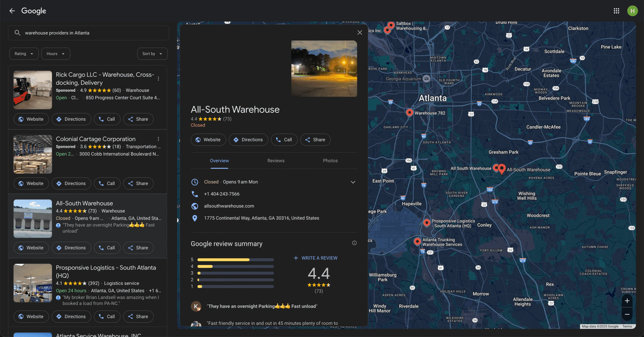The height and width of the screenshot is (337, 644).
Task: Go back using the arrow beside Google
Action: click(x=12, y=11)
